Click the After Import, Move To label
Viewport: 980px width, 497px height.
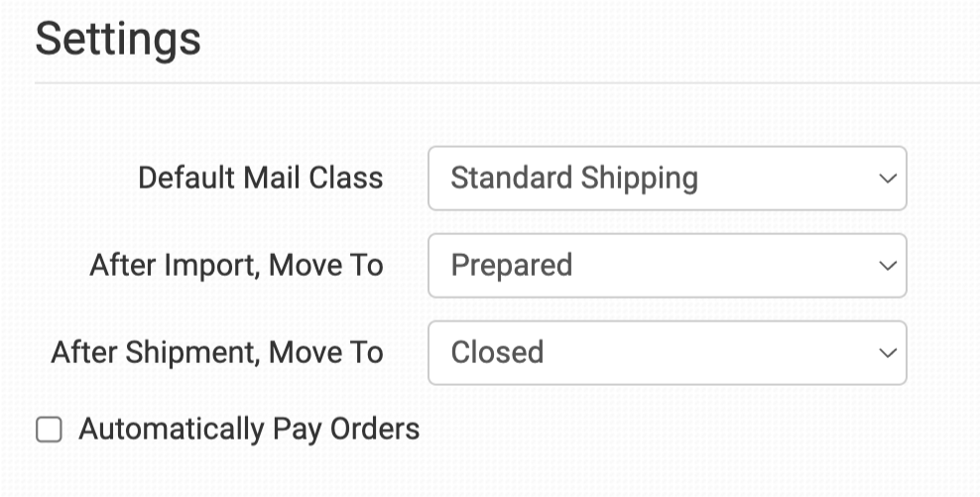click(x=236, y=266)
